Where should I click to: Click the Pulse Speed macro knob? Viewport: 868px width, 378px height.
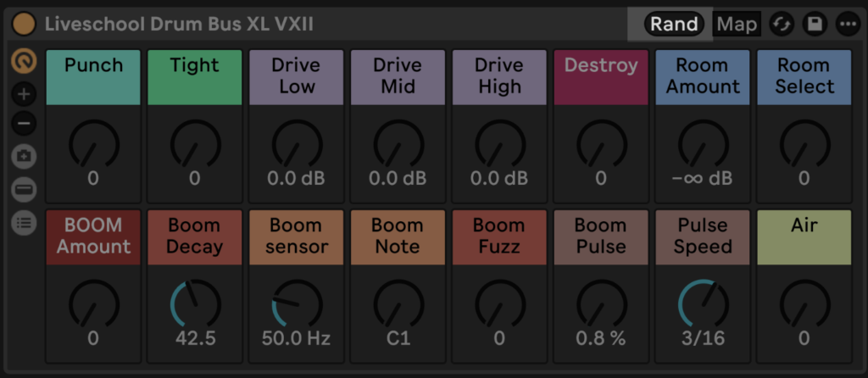coord(703,303)
